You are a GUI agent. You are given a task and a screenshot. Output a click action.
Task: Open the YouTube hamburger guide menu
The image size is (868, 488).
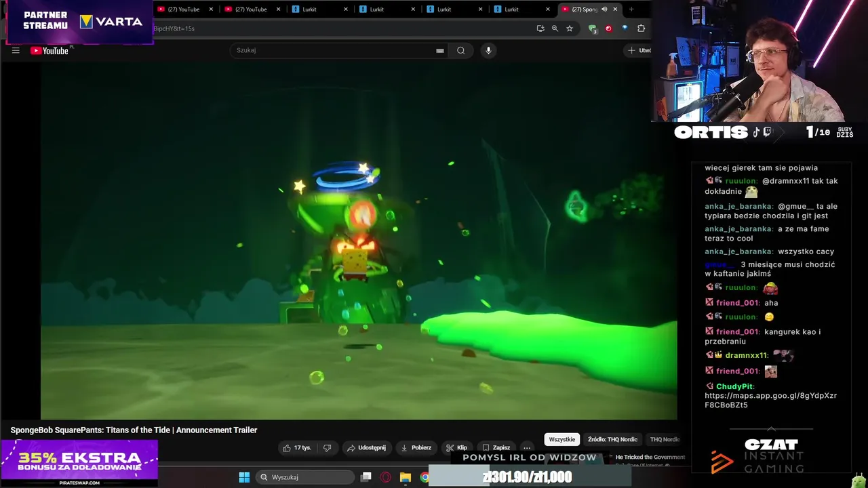(16, 50)
